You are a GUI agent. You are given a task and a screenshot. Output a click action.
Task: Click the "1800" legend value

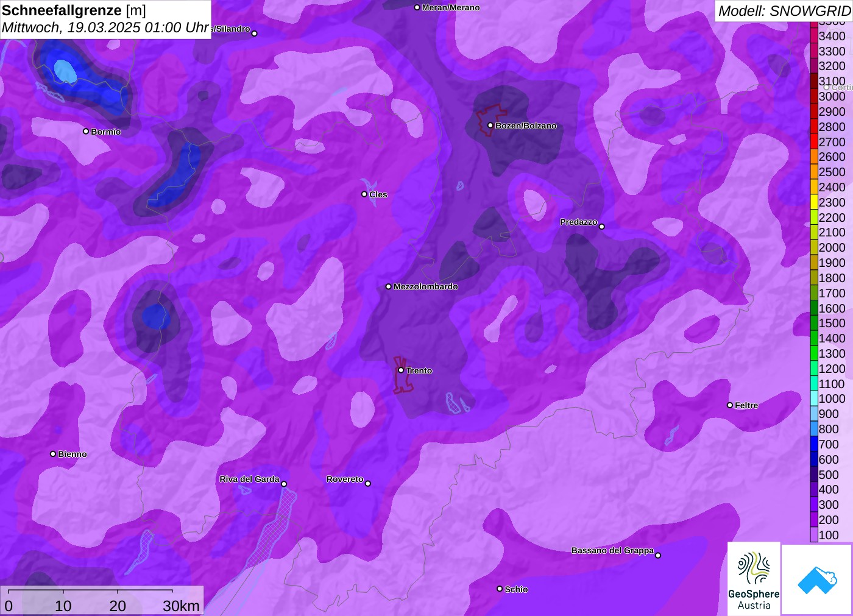click(x=832, y=278)
